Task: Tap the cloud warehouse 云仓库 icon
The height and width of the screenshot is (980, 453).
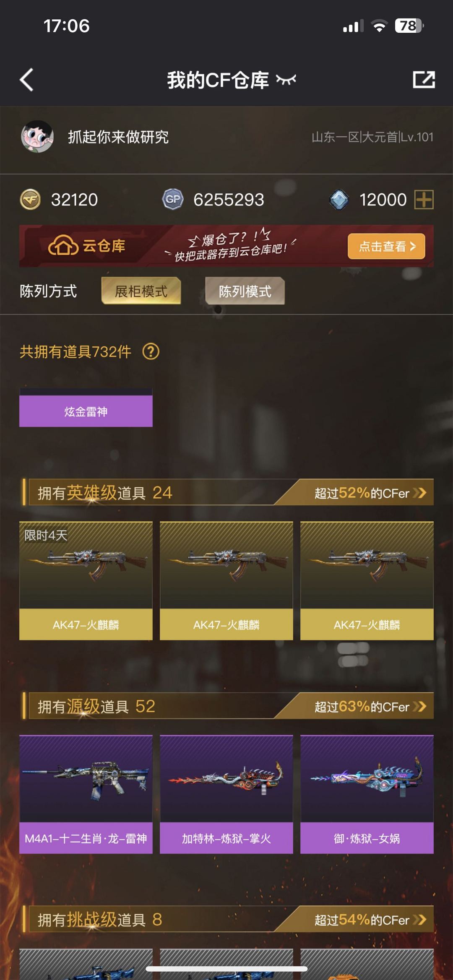Action: point(63,246)
